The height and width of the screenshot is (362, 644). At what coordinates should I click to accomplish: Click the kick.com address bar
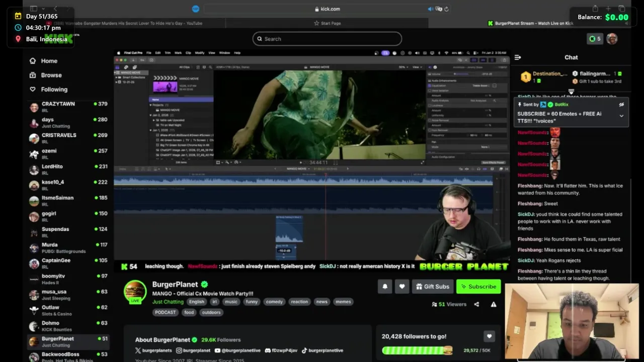click(327, 9)
